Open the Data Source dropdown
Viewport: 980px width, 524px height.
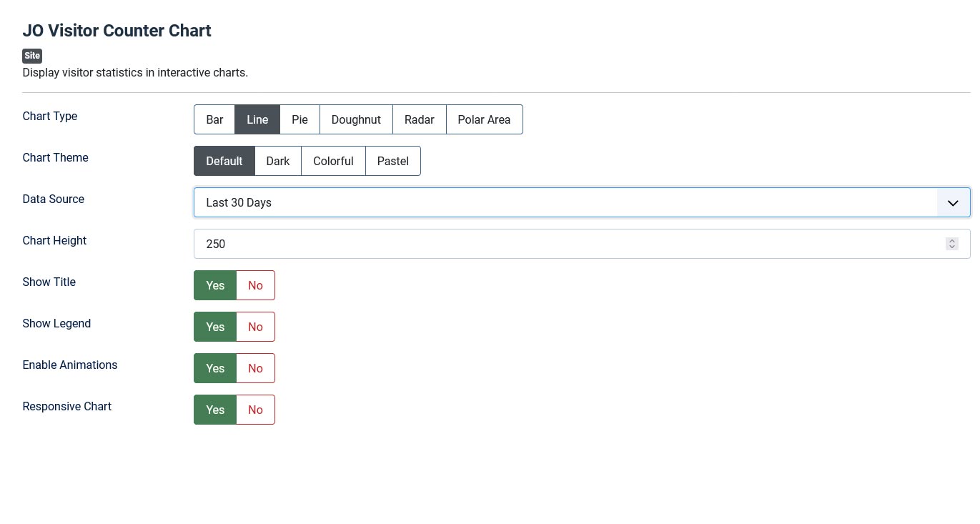[x=565, y=202]
